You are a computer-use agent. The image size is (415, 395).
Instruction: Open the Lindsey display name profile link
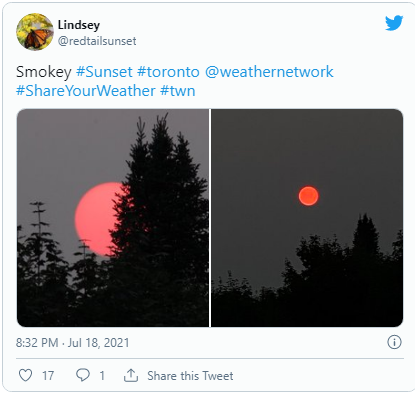(x=79, y=25)
